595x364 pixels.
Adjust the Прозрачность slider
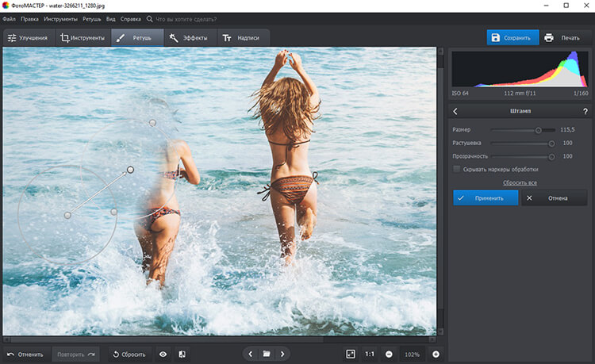523,156
